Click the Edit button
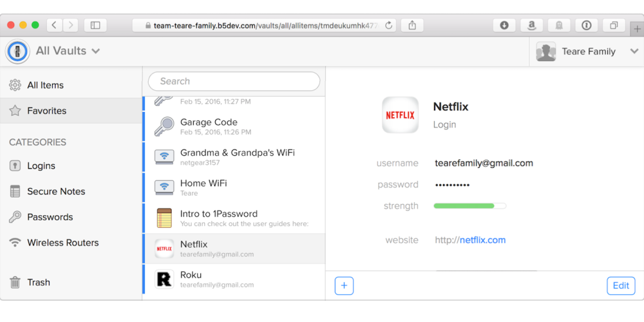Screen dimensions: 644x322 pos(621,286)
